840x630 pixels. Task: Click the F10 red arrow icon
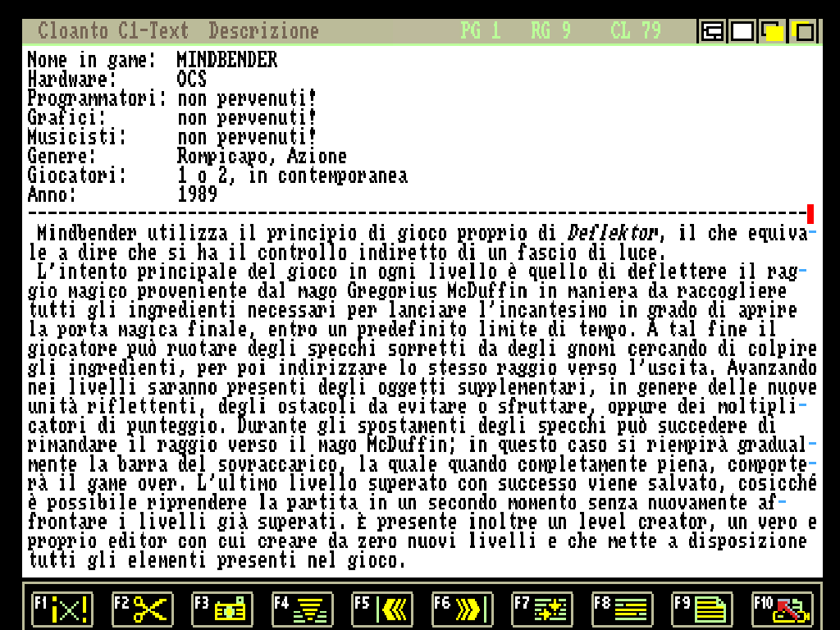[x=782, y=609]
